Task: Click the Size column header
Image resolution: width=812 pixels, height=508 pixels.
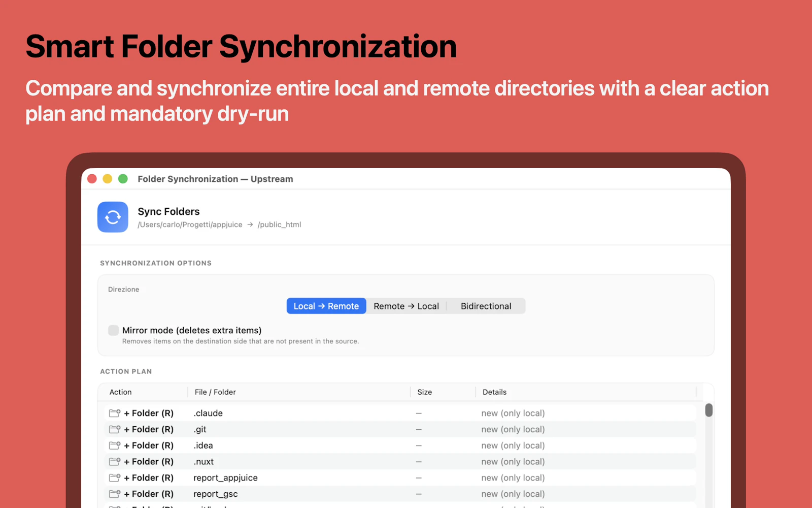Action: 425,392
